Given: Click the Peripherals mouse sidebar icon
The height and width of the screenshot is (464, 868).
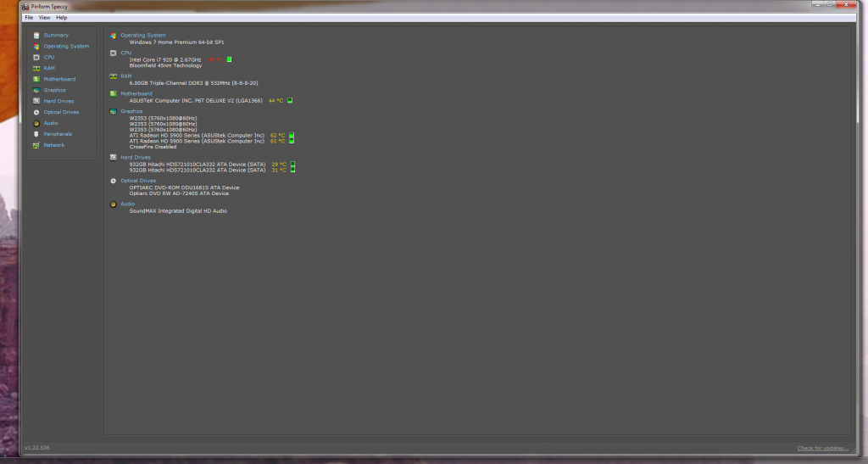Looking at the screenshot, I should [36, 134].
